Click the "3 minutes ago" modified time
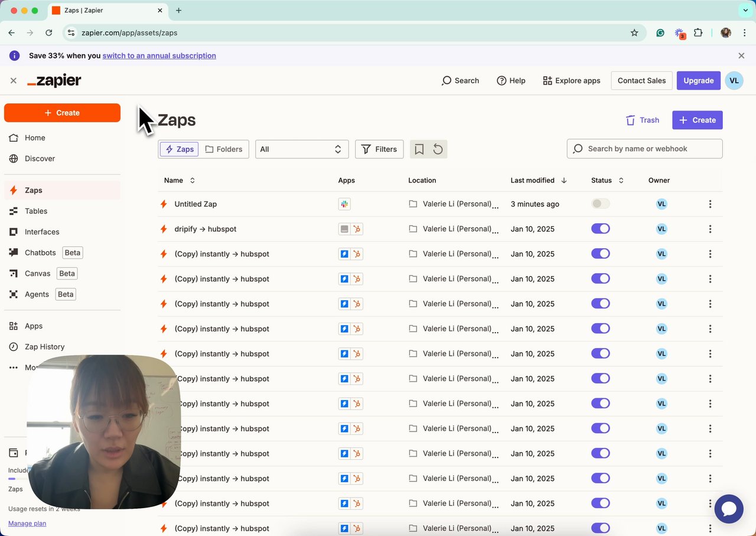Image resolution: width=756 pixels, height=536 pixels. [x=535, y=204]
